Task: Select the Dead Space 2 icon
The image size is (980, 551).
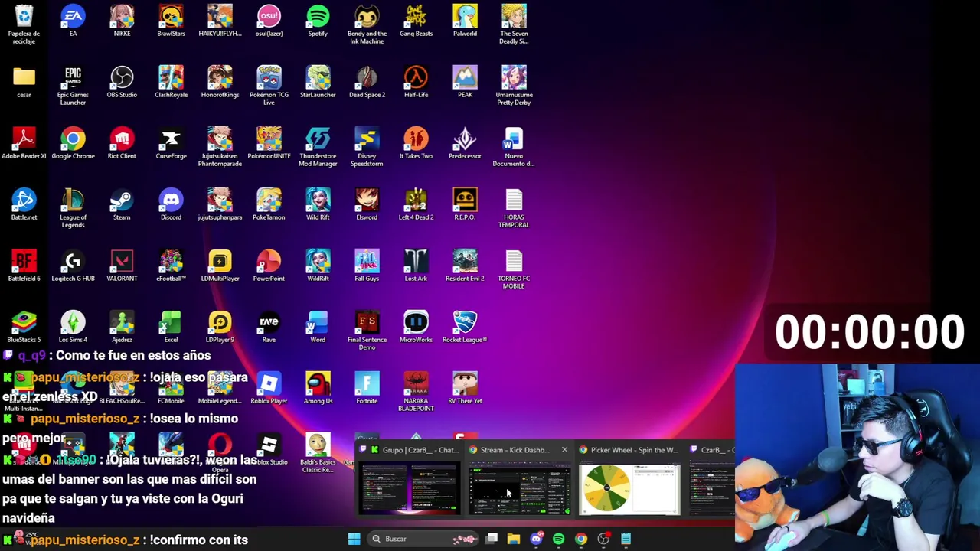Action: (x=367, y=82)
